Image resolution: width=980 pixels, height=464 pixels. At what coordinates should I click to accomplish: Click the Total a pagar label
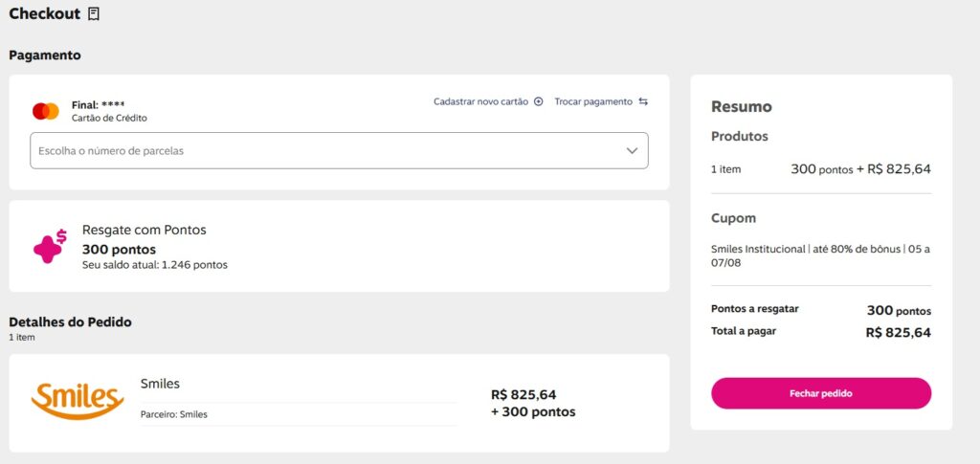click(x=744, y=331)
